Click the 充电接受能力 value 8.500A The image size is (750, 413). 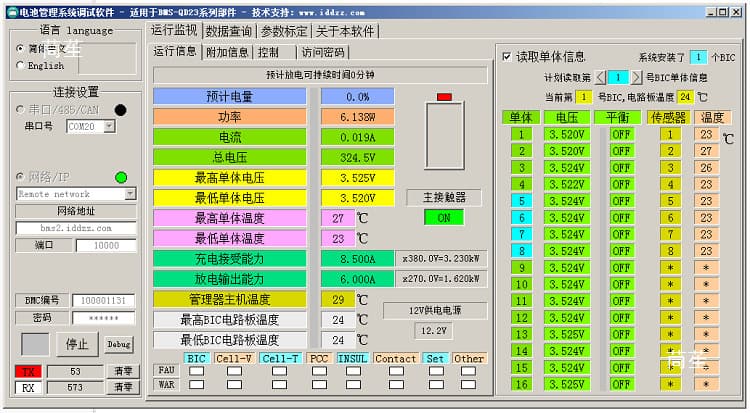click(357, 259)
